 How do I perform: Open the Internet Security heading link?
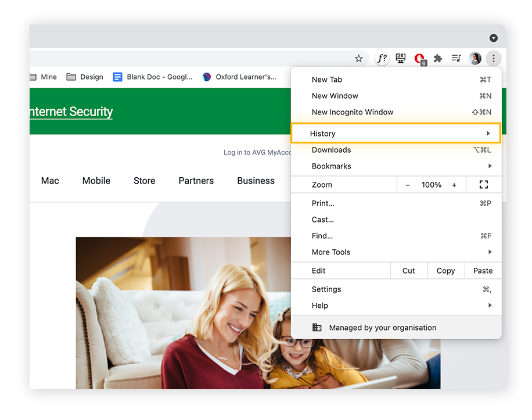[71, 112]
